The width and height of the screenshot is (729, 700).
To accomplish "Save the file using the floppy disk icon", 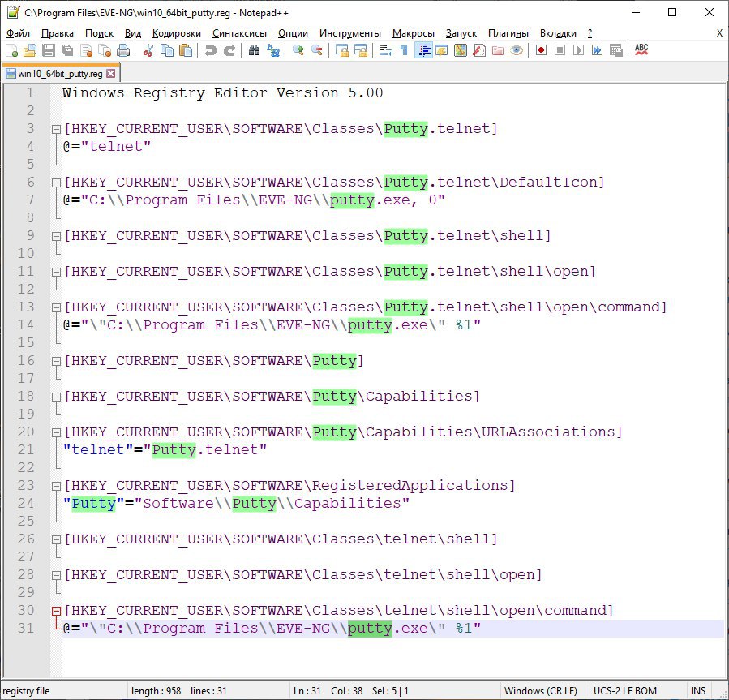I will click(x=49, y=50).
